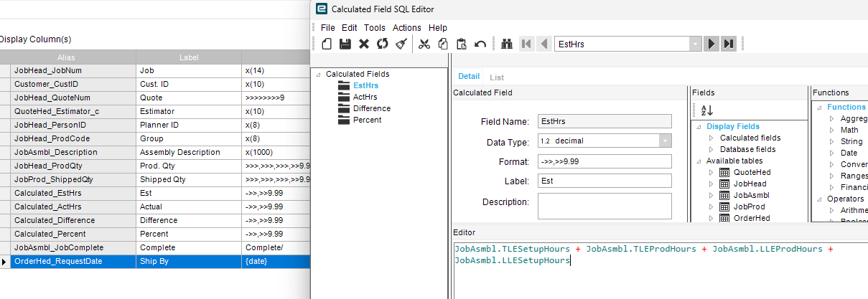Image resolution: width=868 pixels, height=299 pixels.
Task: Click in the Field Name input
Action: 605,122
